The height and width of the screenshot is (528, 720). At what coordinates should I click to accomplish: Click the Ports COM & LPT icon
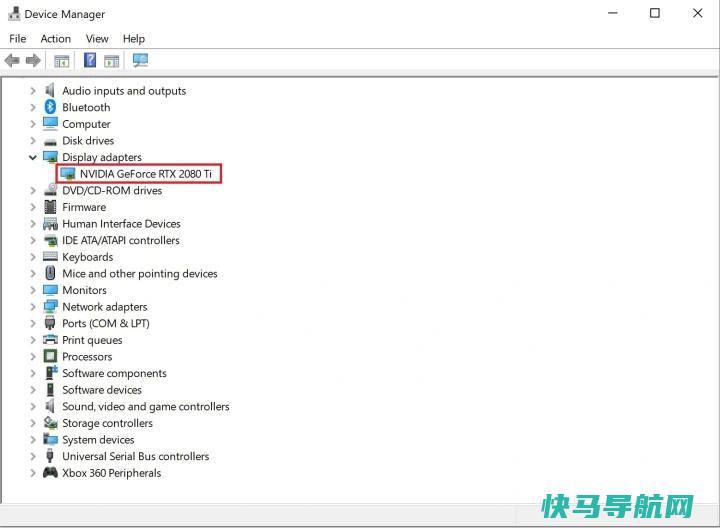pyautogui.click(x=50, y=323)
